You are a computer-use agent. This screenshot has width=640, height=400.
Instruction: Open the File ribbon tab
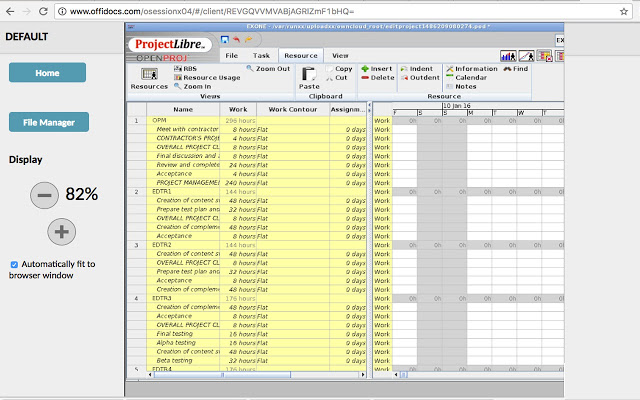(231, 56)
